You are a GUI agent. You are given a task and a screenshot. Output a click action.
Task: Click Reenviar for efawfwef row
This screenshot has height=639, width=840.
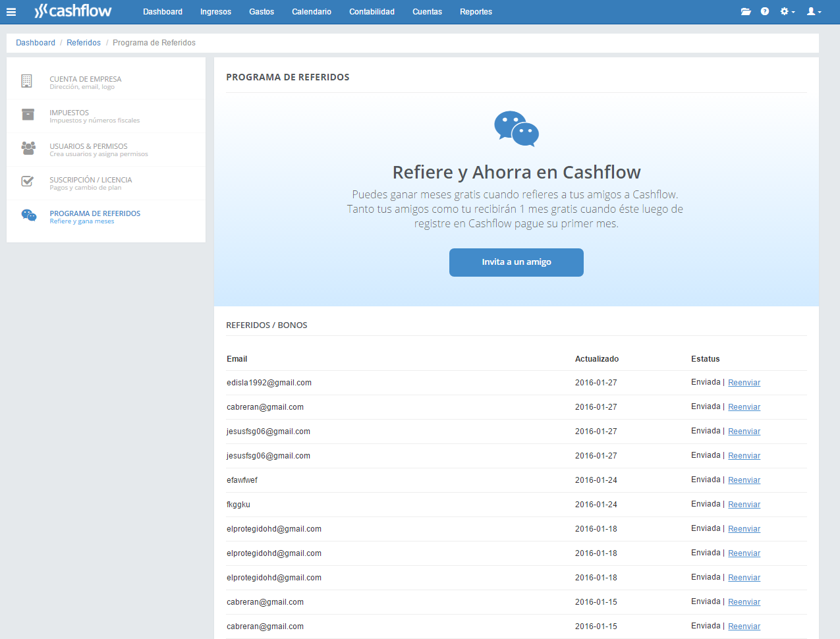pos(744,480)
